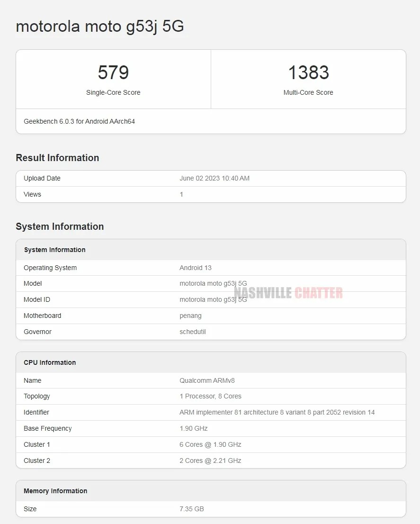420x524 pixels.
Task: Select the Model ID value 'motorola moto g53j 5G'
Action: pos(214,299)
